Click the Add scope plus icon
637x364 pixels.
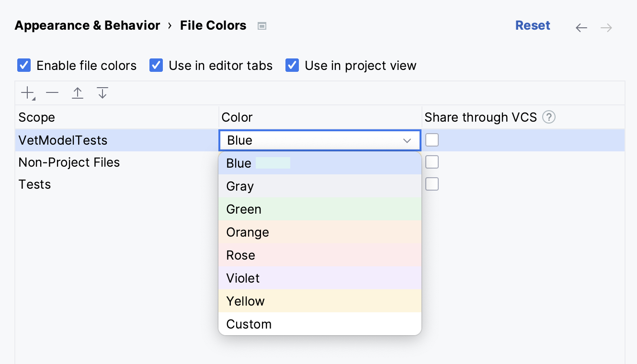[28, 93]
